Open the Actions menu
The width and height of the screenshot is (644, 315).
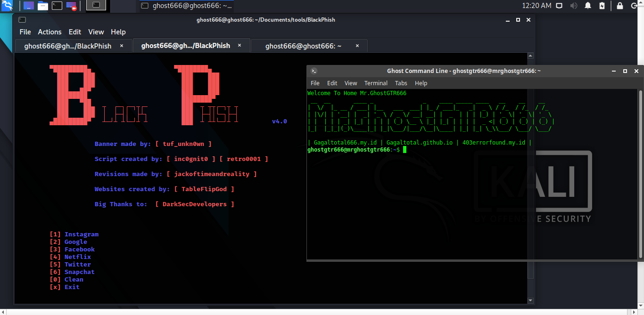click(x=50, y=32)
